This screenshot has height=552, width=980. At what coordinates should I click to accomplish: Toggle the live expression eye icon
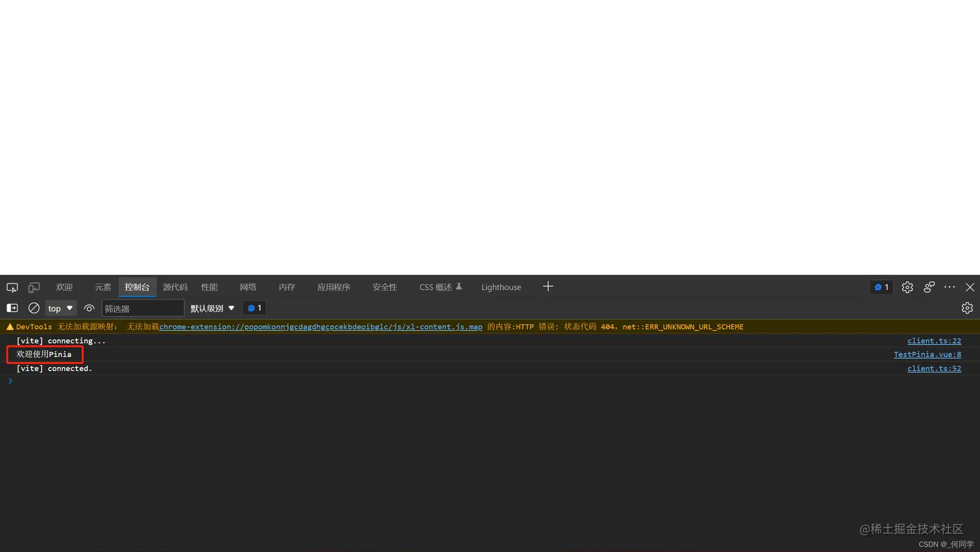89,308
